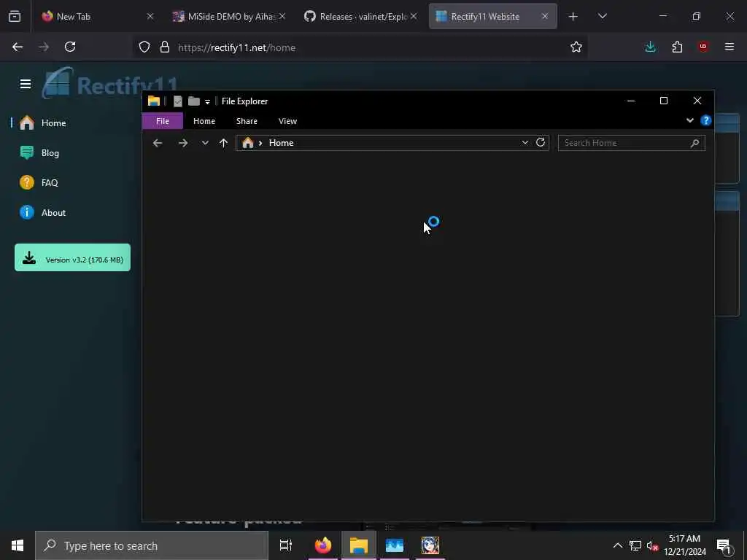Click the search magnifier icon in File Explorer
The width and height of the screenshot is (747, 560).
694,143
